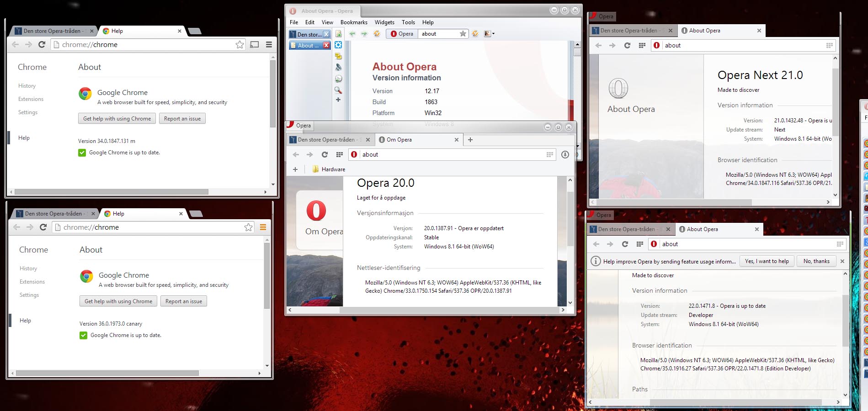Switch to Den store Opera-tråden tab in Opera Developer 22

pos(630,229)
